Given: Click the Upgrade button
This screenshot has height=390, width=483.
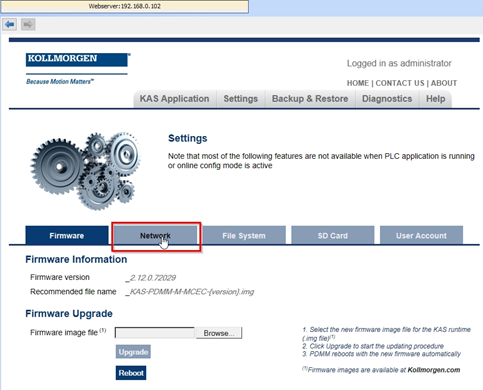Looking at the screenshot, I should (133, 352).
